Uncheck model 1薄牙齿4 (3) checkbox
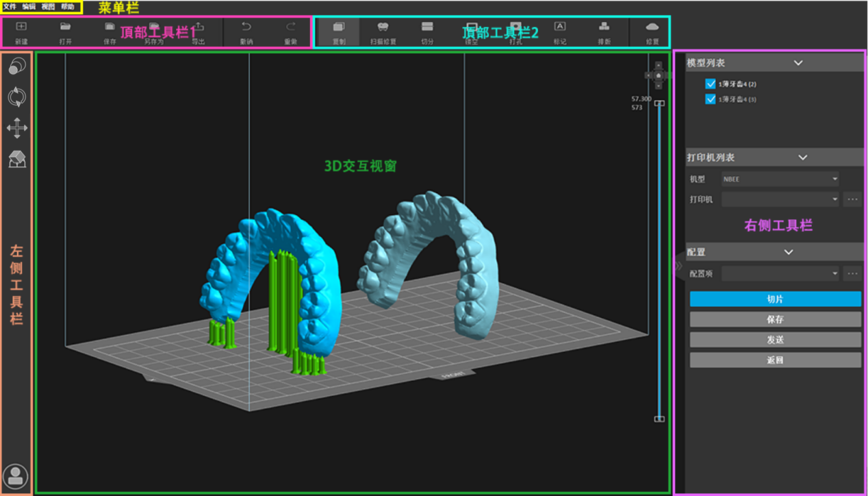868x496 pixels. [x=710, y=99]
